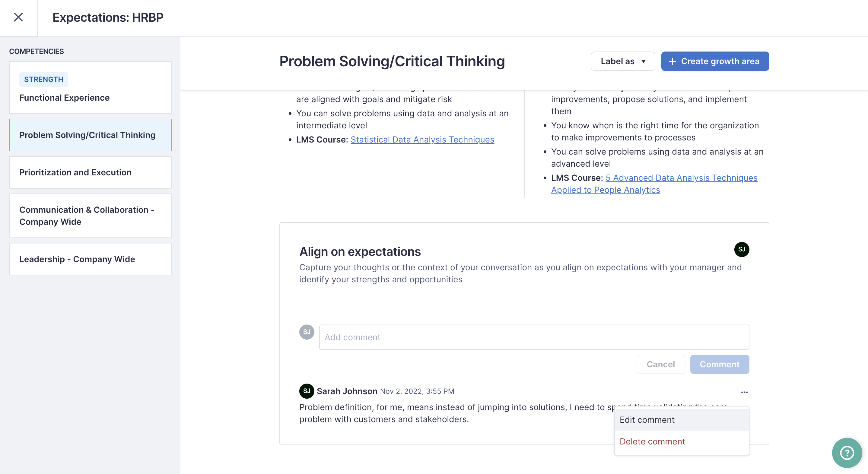
Task: Select Problem Solving/Critical Thinking competency
Action: 90,135
